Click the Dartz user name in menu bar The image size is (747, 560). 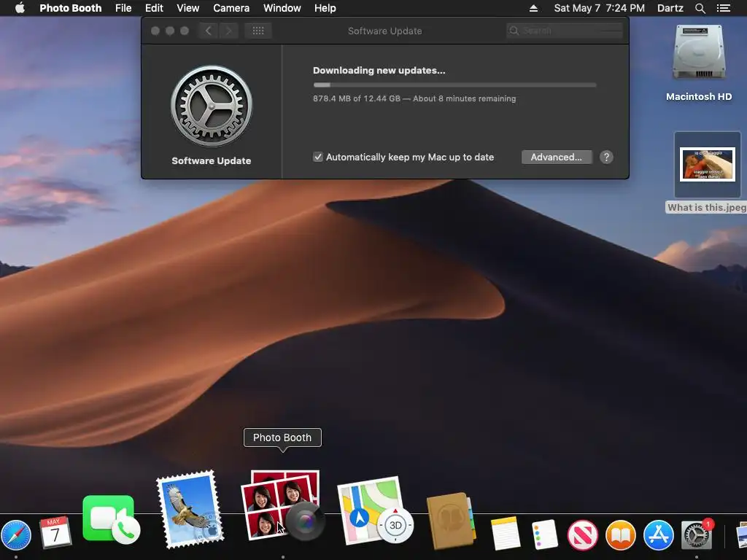pyautogui.click(x=670, y=8)
